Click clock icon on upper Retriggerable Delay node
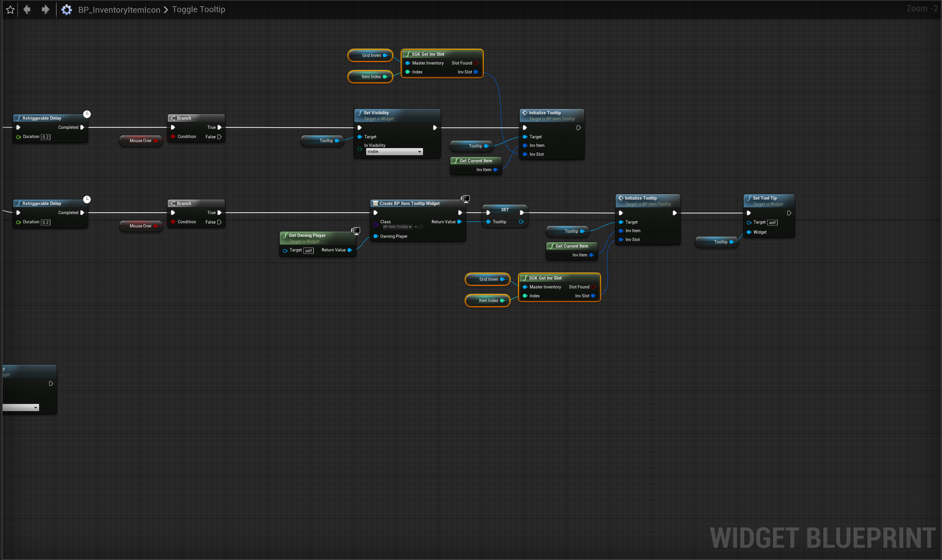The width and height of the screenshot is (942, 560). tap(87, 114)
